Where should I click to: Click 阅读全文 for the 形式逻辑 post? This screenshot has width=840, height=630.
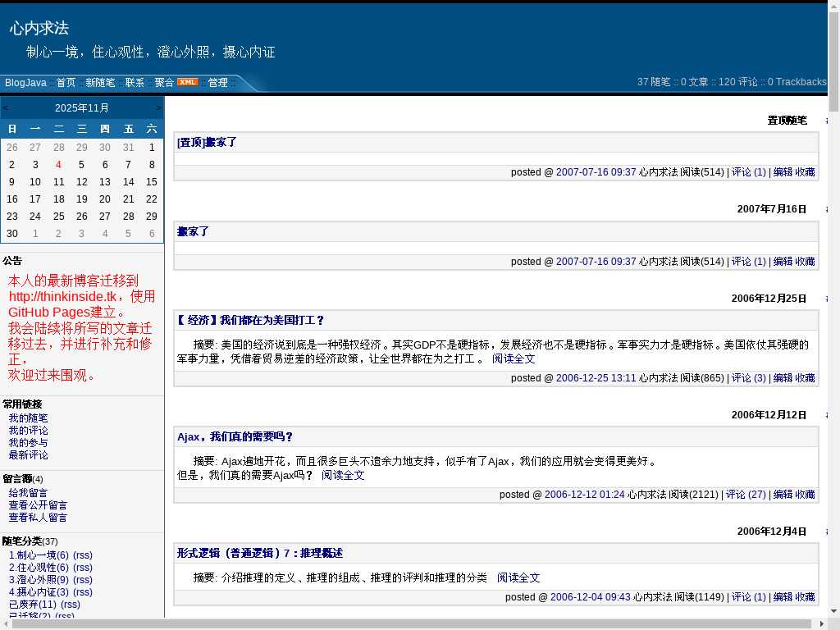pyautogui.click(x=518, y=578)
